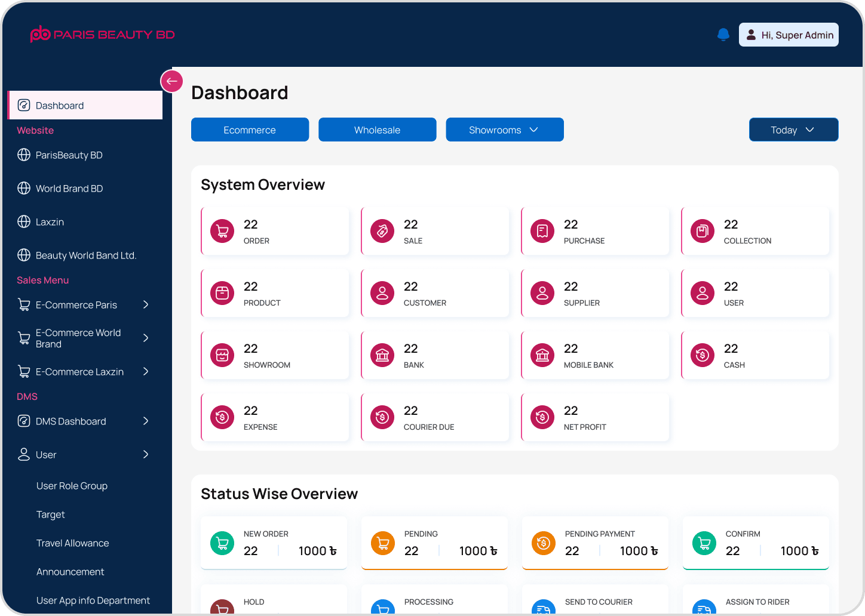This screenshot has height=616, width=865.
Task: Expand the DMS Dashboard submenu
Action: (146, 421)
